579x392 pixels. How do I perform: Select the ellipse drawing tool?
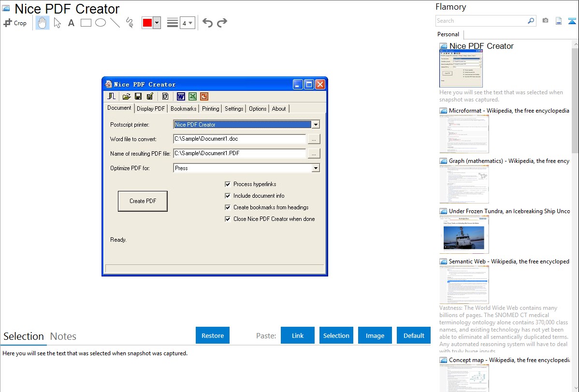[101, 23]
